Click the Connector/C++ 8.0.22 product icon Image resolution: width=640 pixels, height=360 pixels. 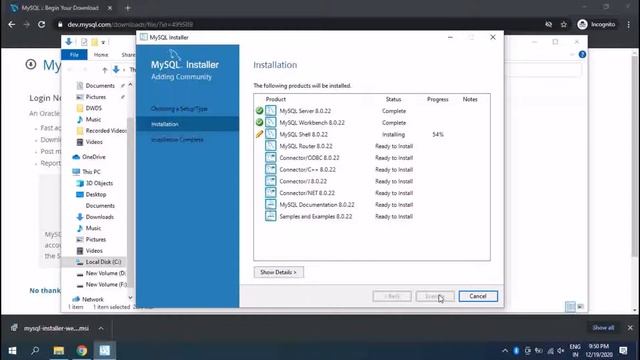pyautogui.click(x=271, y=169)
